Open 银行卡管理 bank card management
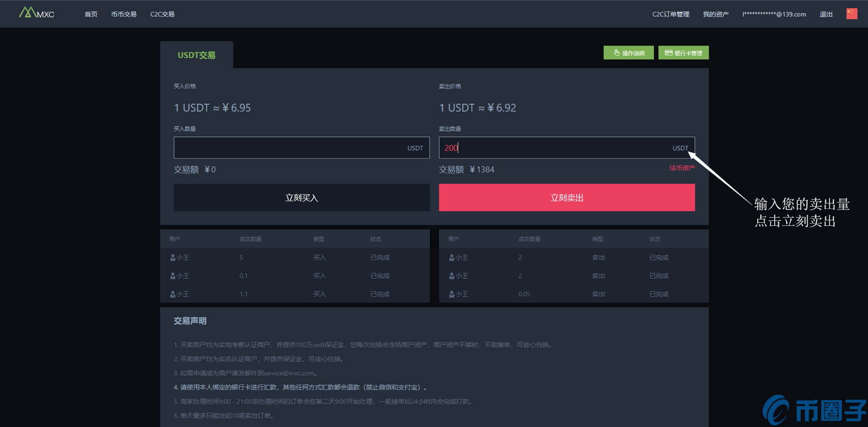This screenshot has height=427, width=868. pos(683,53)
